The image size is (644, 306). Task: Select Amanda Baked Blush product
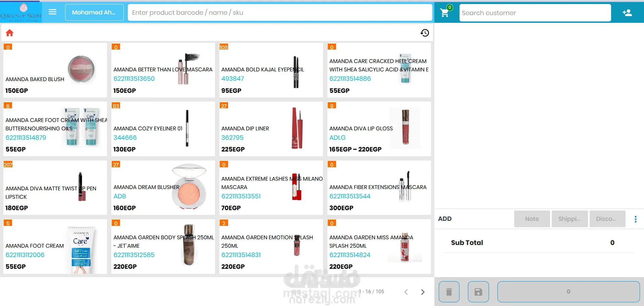tap(55, 70)
